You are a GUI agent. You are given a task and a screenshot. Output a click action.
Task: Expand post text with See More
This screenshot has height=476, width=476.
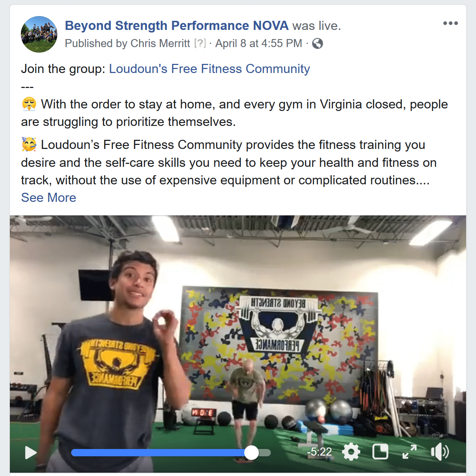(49, 197)
